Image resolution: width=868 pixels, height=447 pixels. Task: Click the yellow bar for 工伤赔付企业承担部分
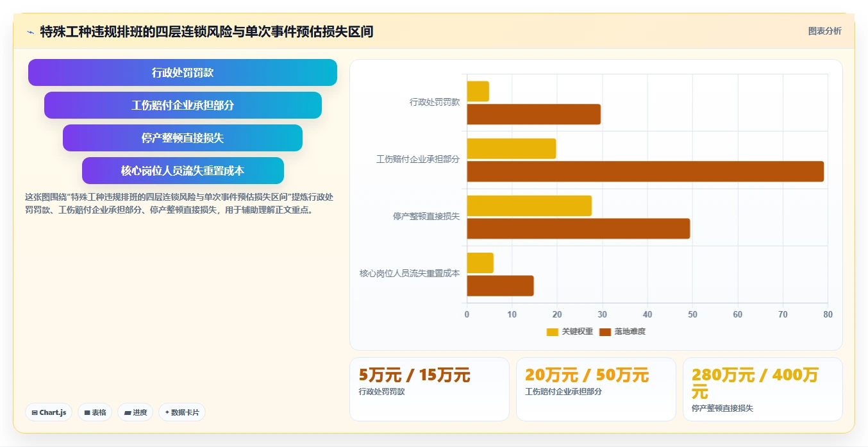pyautogui.click(x=511, y=148)
